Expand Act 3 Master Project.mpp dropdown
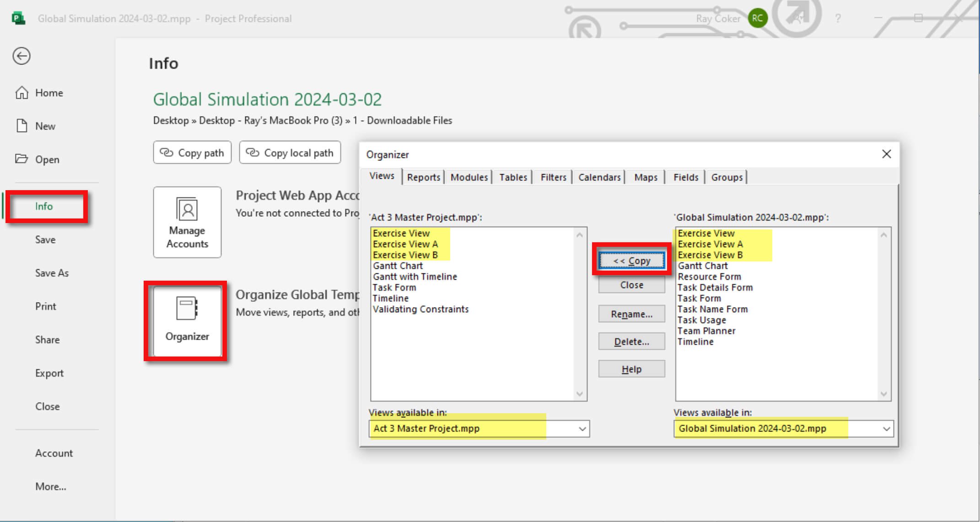The image size is (980, 522). click(x=582, y=429)
